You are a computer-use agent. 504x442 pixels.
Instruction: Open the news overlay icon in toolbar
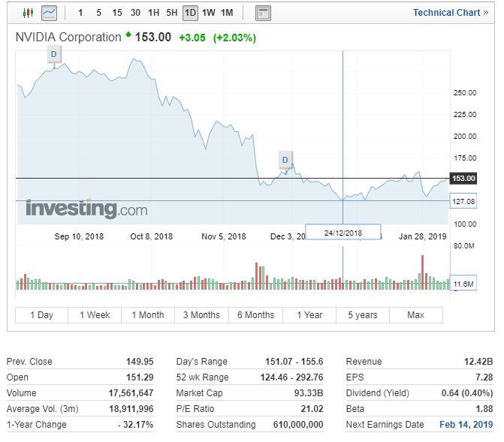point(263,14)
